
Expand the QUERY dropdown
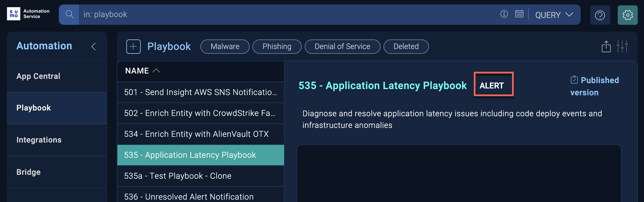[x=554, y=15]
